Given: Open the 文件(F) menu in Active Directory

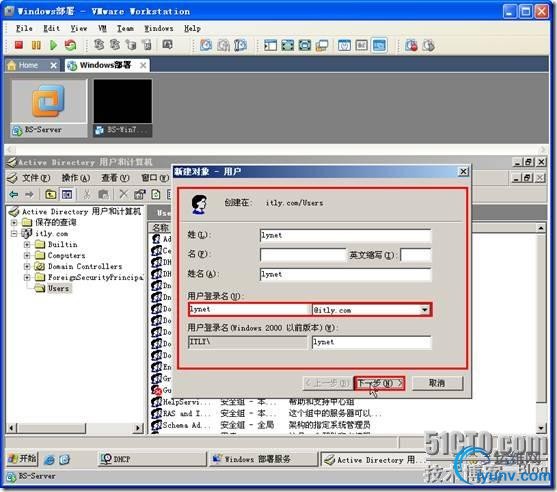Looking at the screenshot, I should 36,177.
